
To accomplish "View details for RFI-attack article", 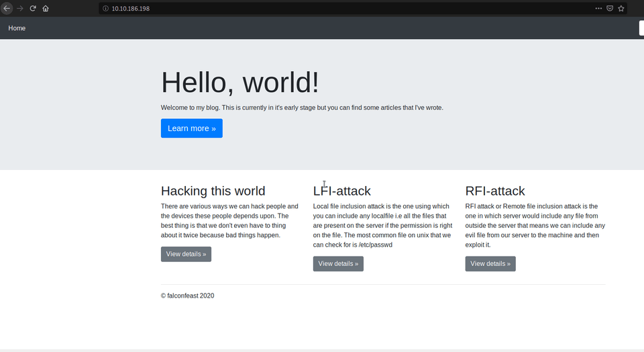I will click(x=490, y=264).
